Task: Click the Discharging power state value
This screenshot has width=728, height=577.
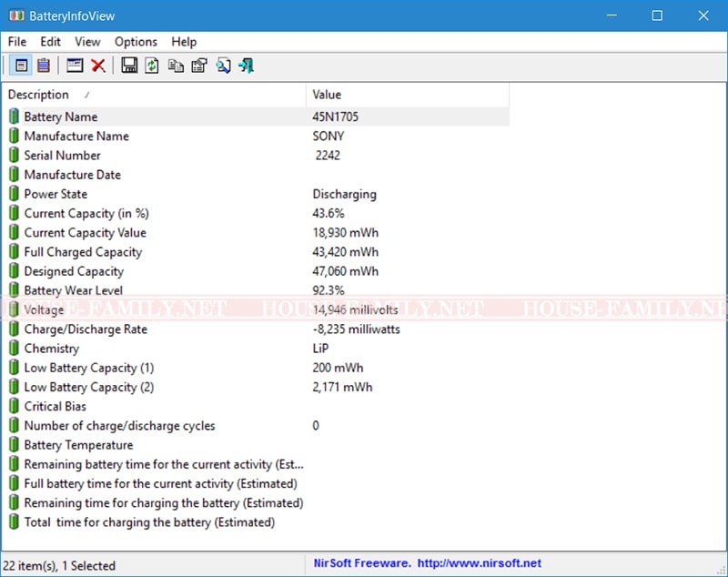Action: click(345, 194)
